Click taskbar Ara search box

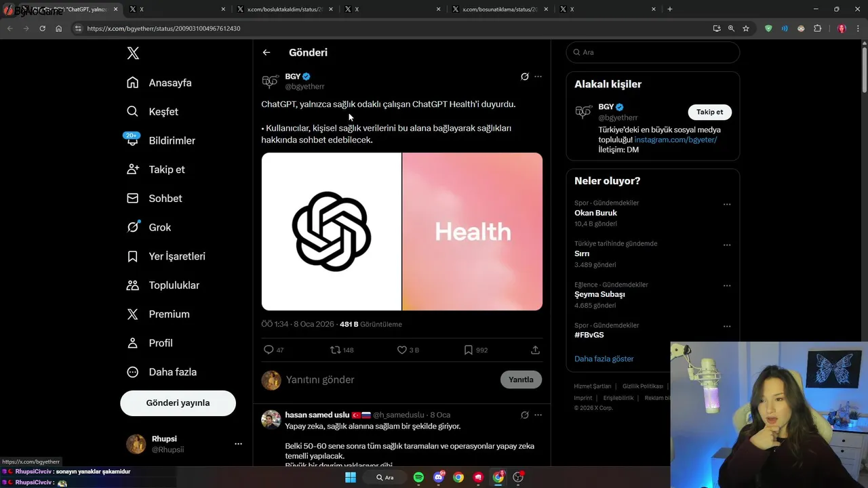[x=384, y=477]
